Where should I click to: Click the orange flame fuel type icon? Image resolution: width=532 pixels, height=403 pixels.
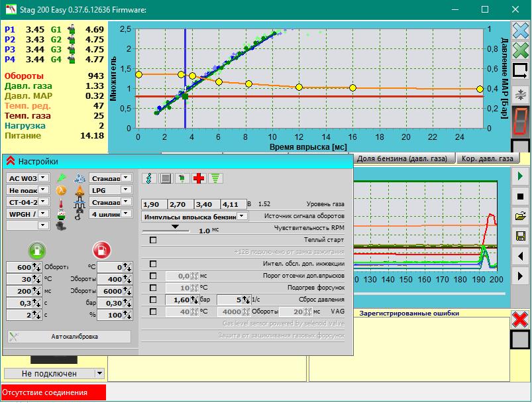[80, 190]
